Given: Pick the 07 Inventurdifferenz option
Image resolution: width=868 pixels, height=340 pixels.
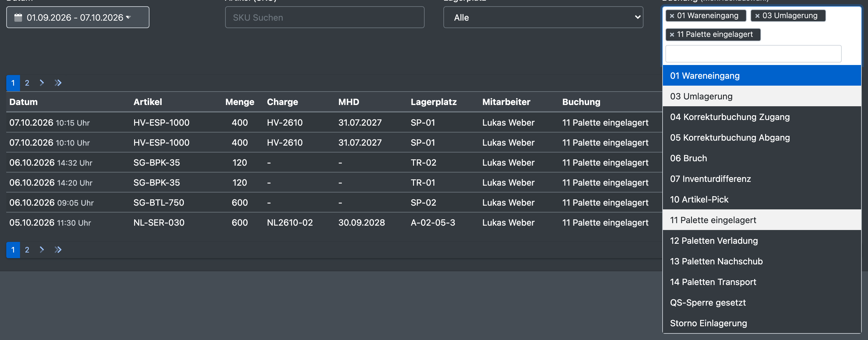Looking at the screenshot, I should click(761, 179).
